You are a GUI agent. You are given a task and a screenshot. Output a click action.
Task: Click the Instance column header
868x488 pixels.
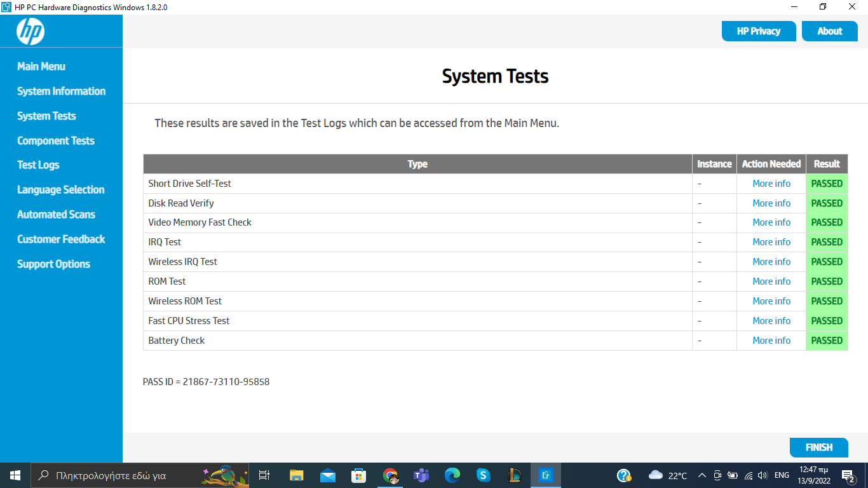pyautogui.click(x=714, y=164)
